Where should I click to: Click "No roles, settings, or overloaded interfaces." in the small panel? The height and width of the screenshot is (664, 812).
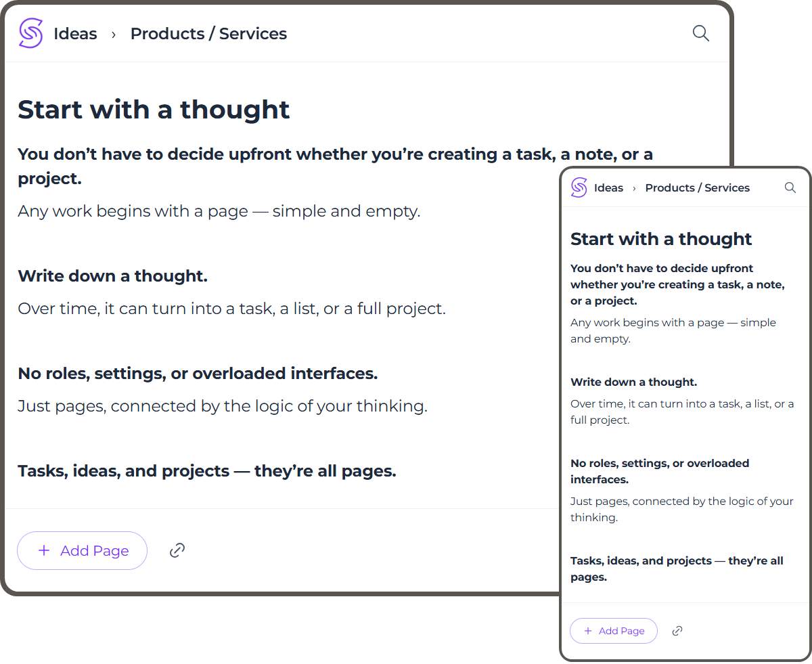659,471
